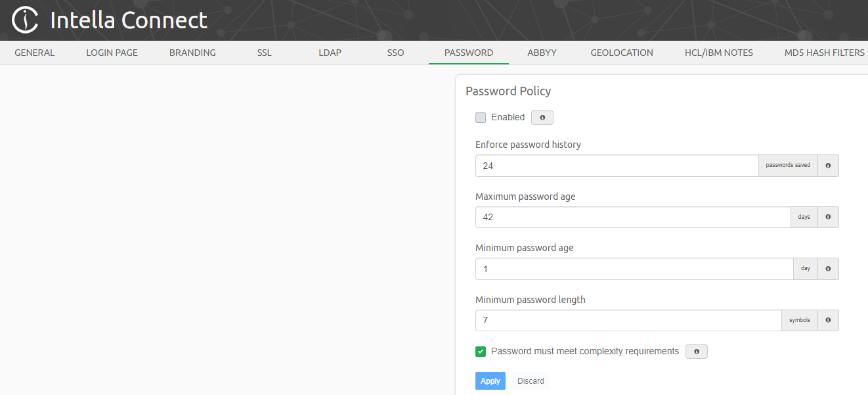This screenshot has width=868, height=395.
Task: Open the ABBYY configuration tab
Action: (542, 52)
